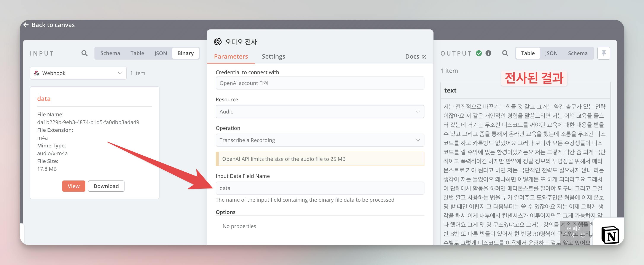
Task: Open the Resource dropdown set to Audio
Action: [320, 112]
